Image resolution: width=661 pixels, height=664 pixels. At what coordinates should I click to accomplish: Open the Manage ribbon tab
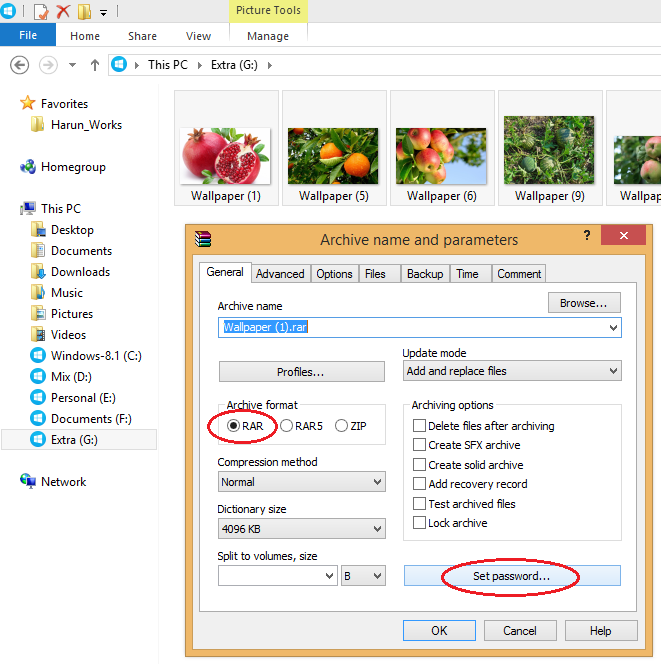[x=268, y=36]
